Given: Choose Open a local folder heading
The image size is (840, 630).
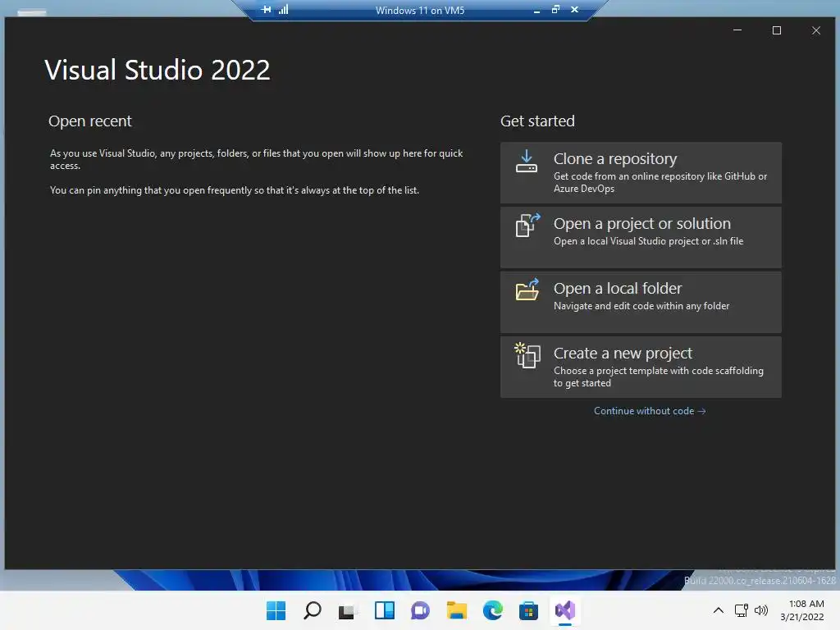Looking at the screenshot, I should [617, 288].
